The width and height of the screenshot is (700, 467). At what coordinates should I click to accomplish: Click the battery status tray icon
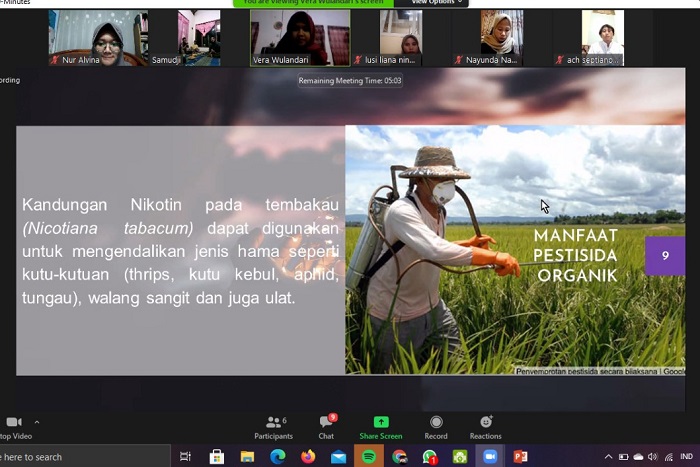click(x=623, y=457)
